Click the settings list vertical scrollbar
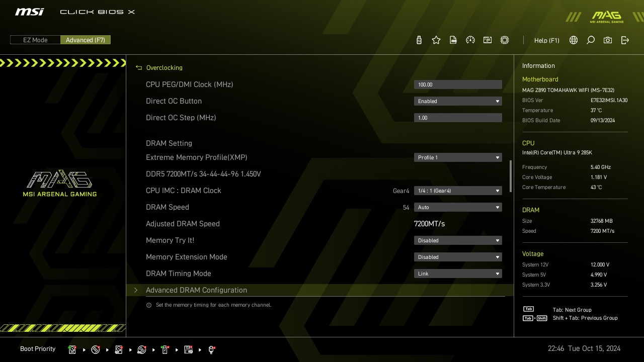 (x=511, y=176)
